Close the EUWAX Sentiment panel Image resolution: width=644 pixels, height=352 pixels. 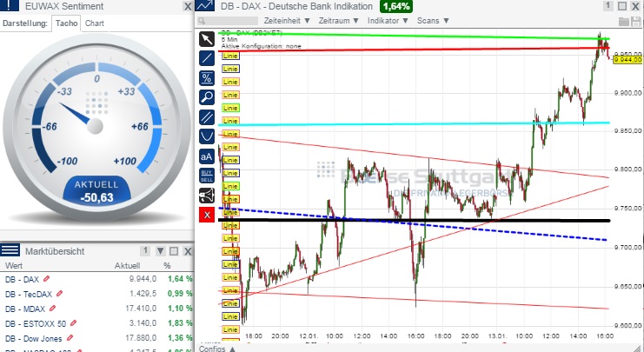[188, 6]
